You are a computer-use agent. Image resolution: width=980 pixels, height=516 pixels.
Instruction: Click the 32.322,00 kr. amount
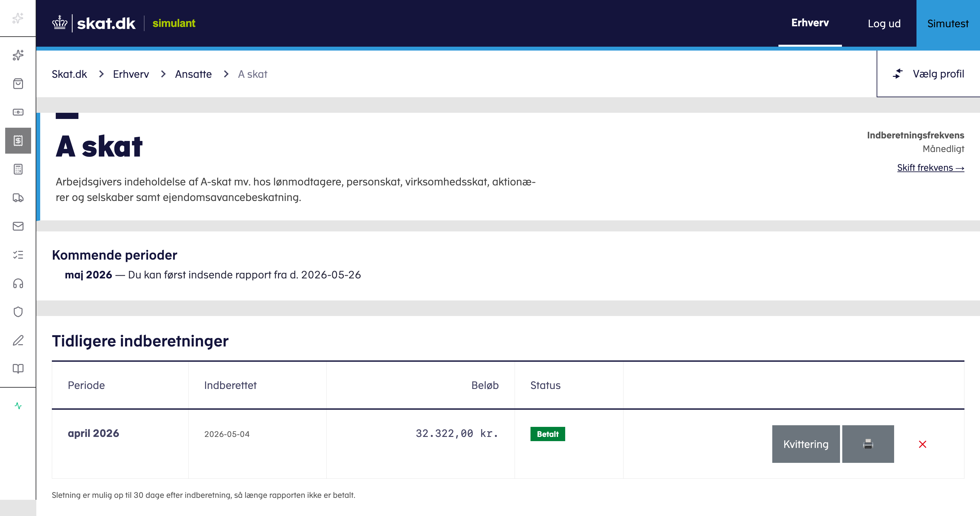tap(457, 433)
